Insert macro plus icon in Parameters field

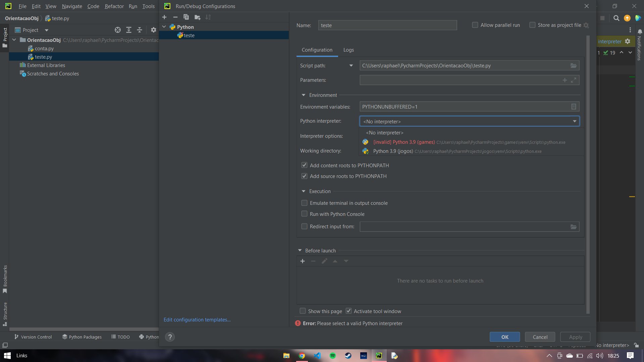click(565, 80)
